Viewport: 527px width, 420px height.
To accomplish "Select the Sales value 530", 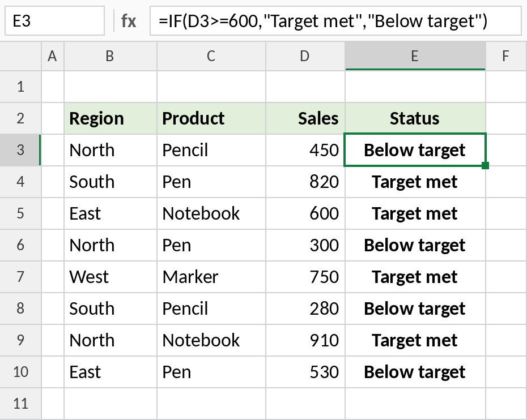I will click(305, 372).
